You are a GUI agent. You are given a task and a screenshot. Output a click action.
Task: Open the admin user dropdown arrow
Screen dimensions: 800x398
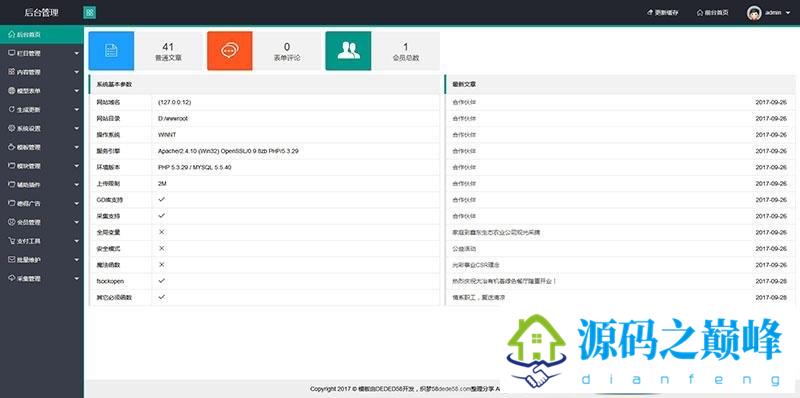coord(788,13)
